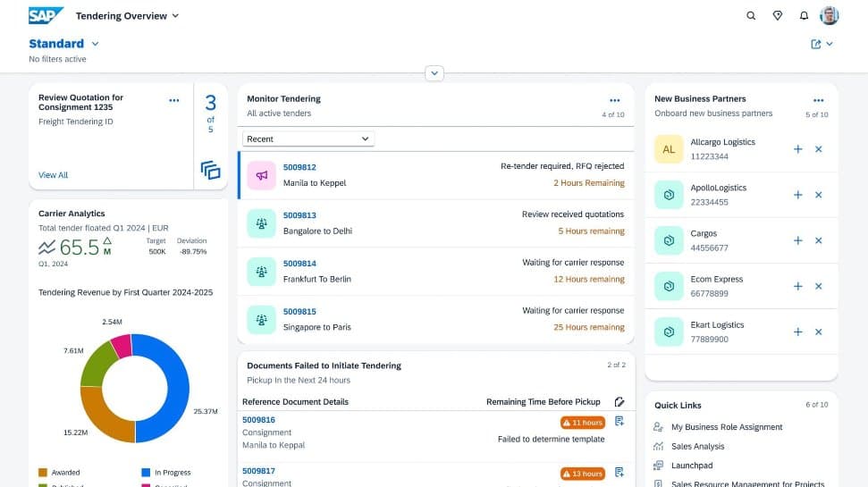The width and height of the screenshot is (868, 487).
Task: Click the stacked cards icon on Review Quotation
Action: pyautogui.click(x=211, y=170)
